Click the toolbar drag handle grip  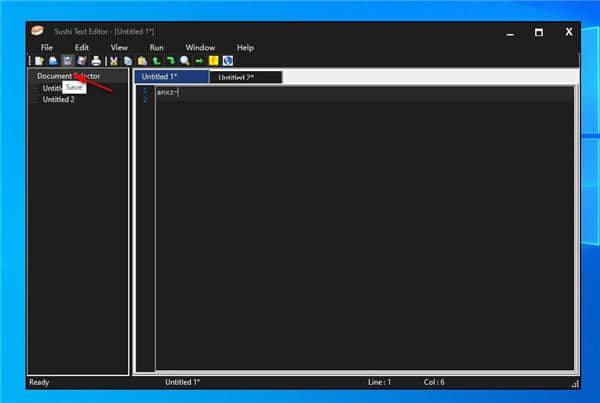[30, 61]
